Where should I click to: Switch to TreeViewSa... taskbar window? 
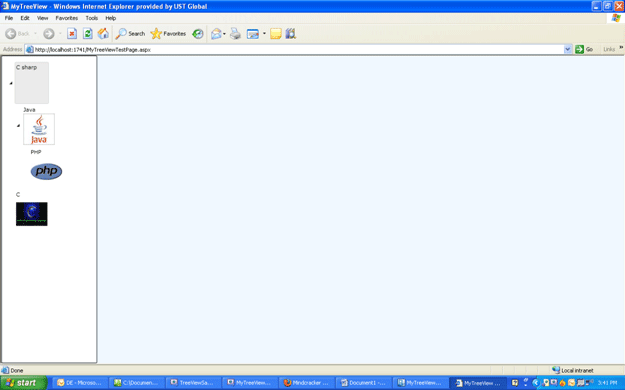tap(193, 383)
